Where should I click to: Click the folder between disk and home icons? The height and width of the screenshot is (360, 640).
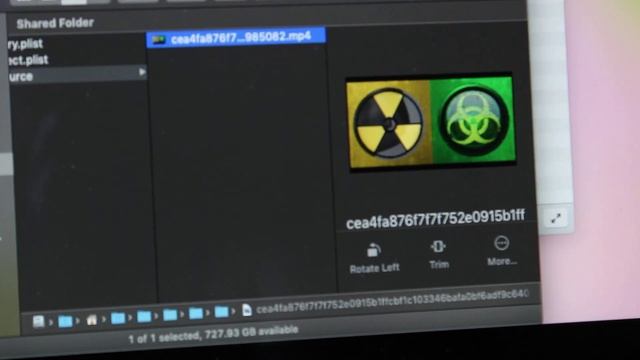tap(65, 321)
